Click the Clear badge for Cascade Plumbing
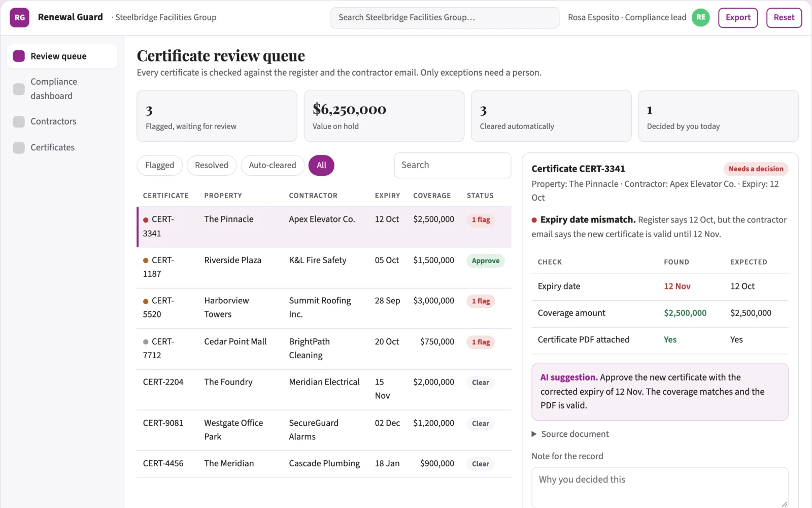Image resolution: width=812 pixels, height=508 pixels. [x=480, y=464]
